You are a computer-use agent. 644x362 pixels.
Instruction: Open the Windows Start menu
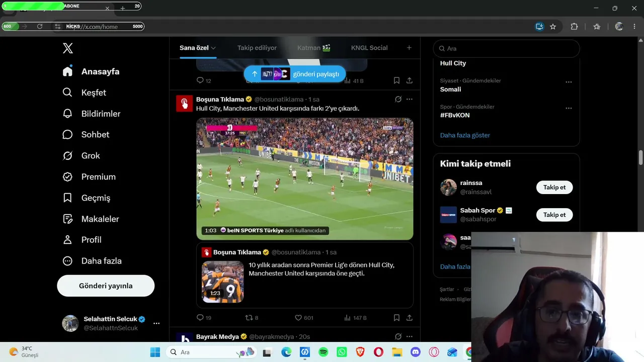(155, 352)
